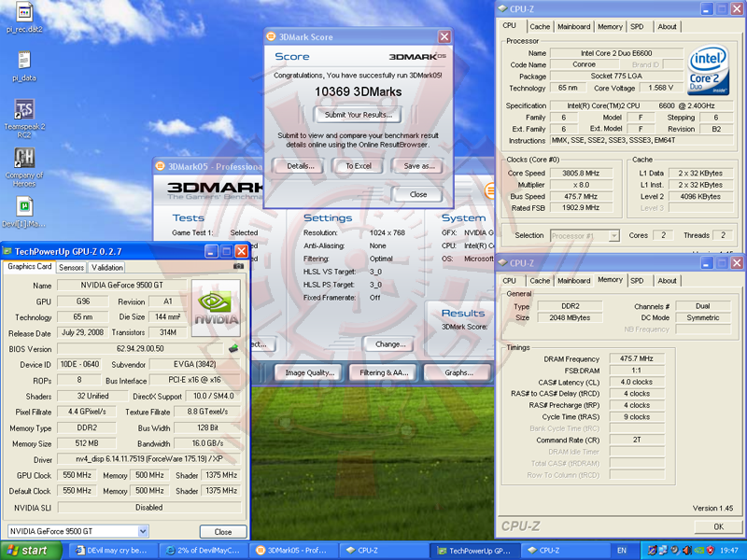Screen dimensions: 747x560
Task: Click the Windows Security Center tray icon
Action: (x=711, y=551)
